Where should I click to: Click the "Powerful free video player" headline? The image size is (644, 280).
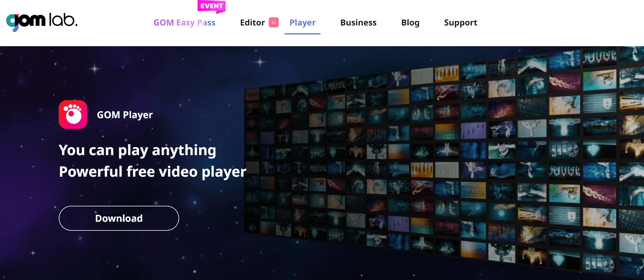153,172
